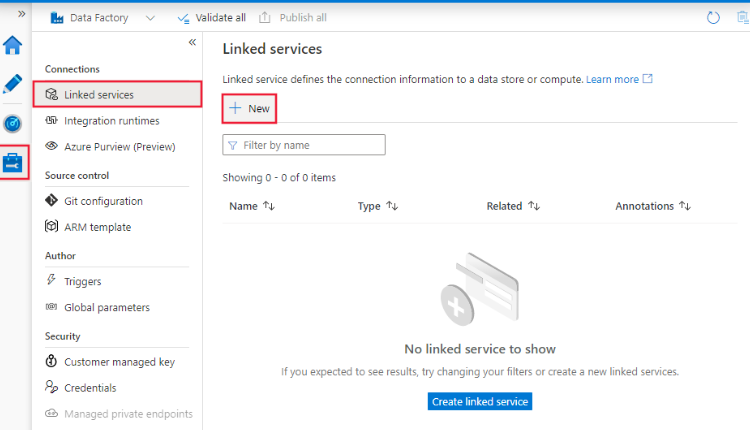Click the Global parameters icon

tap(52, 307)
